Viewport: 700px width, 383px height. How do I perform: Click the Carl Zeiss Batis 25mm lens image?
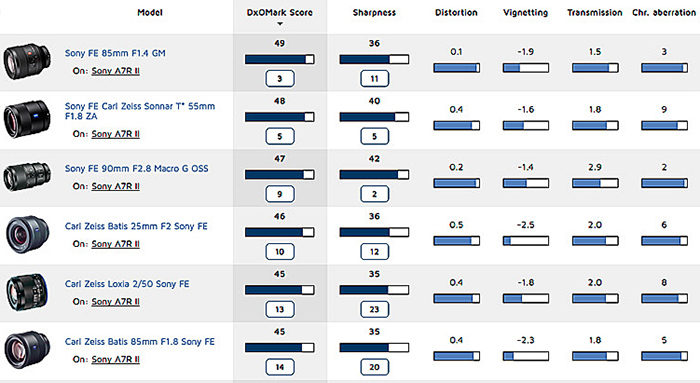click(27, 234)
